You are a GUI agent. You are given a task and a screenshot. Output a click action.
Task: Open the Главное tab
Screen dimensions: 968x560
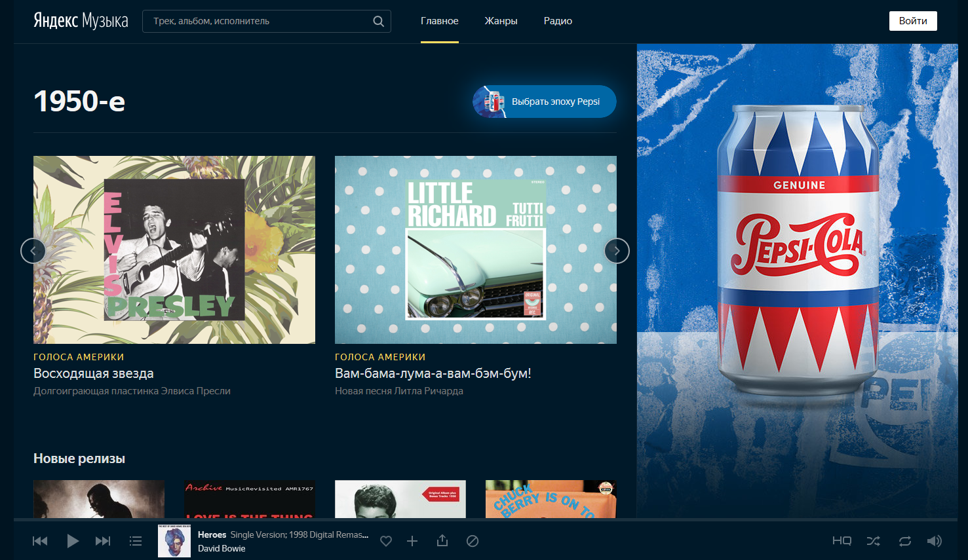(x=440, y=21)
